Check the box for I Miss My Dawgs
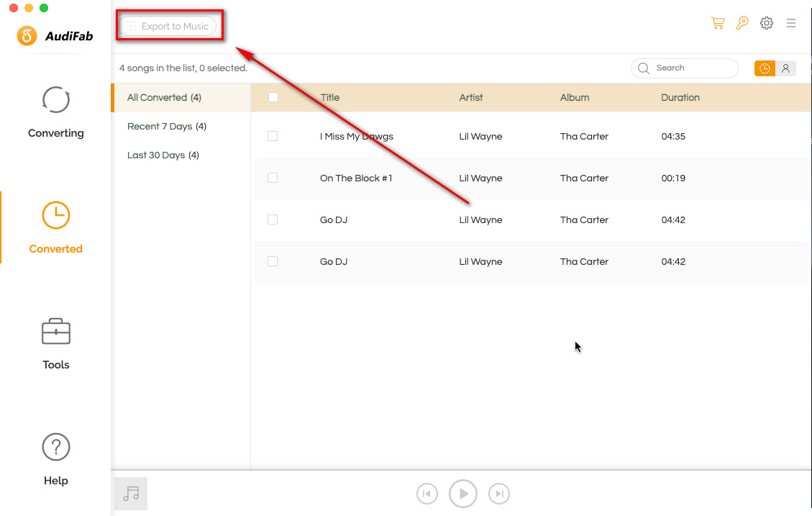This screenshot has width=812, height=516. (x=273, y=136)
